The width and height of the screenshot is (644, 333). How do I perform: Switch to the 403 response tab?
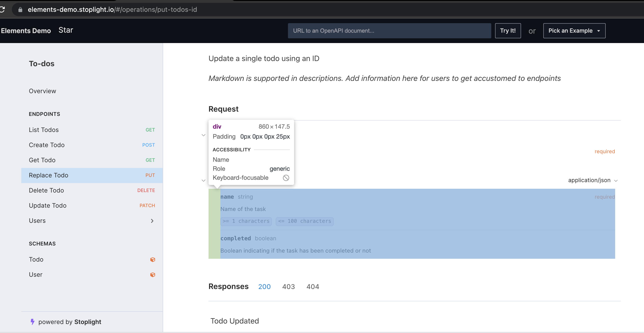pos(288,286)
